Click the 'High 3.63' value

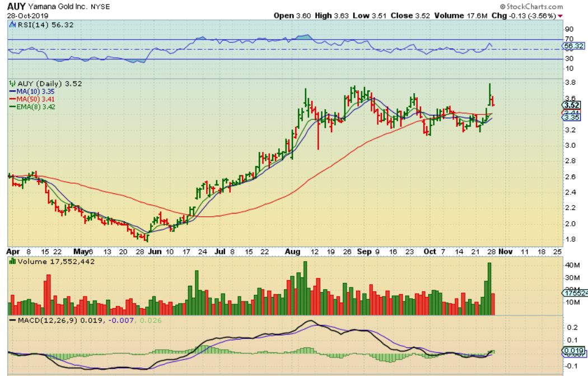click(332, 16)
